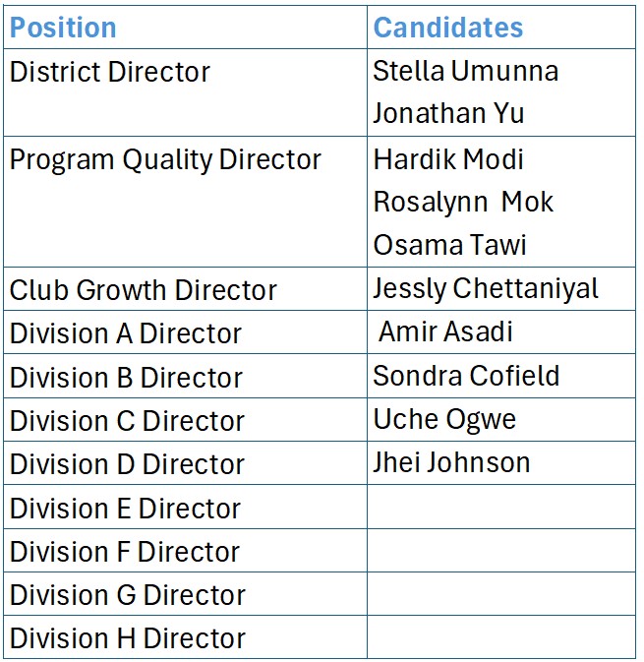Select candidate Rosalynn Mok
Screen dimensions: 644x662
click(463, 202)
